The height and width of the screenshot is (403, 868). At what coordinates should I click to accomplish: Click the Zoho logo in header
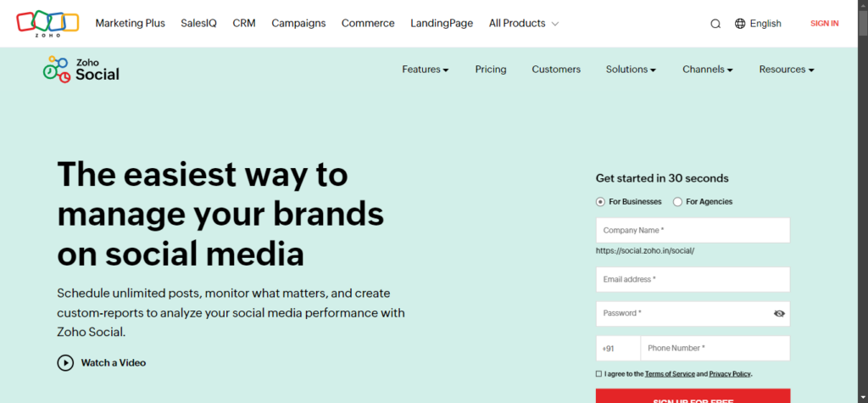47,23
